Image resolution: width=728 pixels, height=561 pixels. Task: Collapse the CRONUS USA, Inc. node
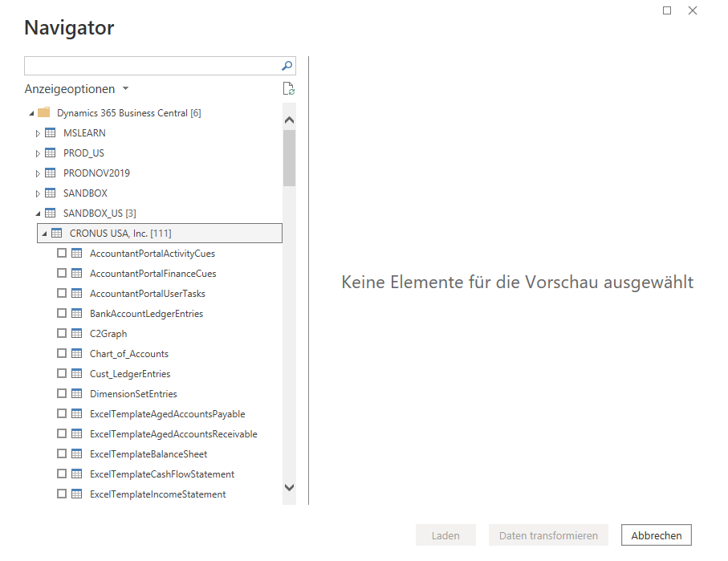45,234
